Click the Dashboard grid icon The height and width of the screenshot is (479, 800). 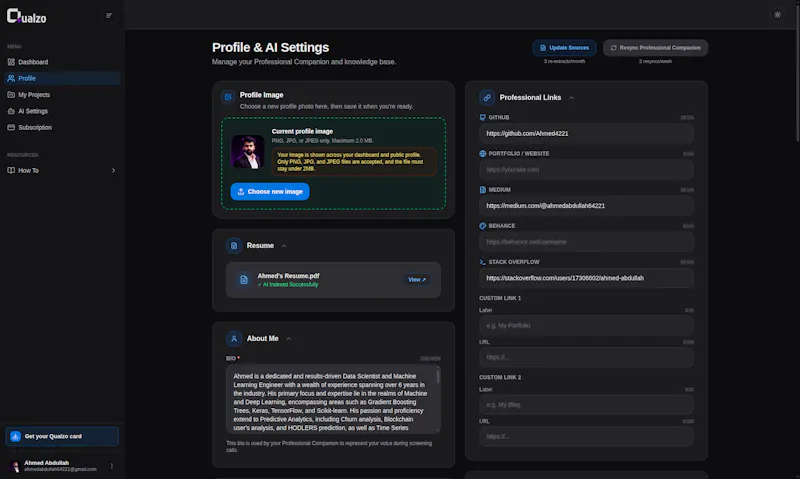point(11,62)
